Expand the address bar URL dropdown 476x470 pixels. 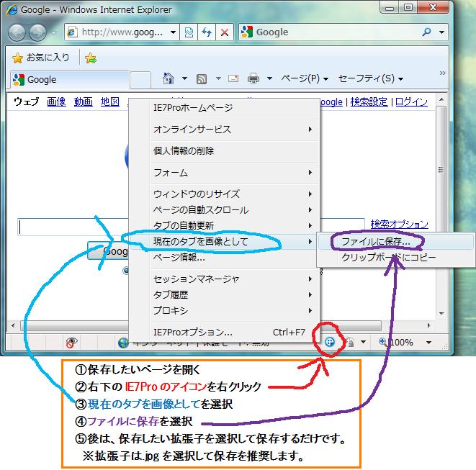[173, 32]
